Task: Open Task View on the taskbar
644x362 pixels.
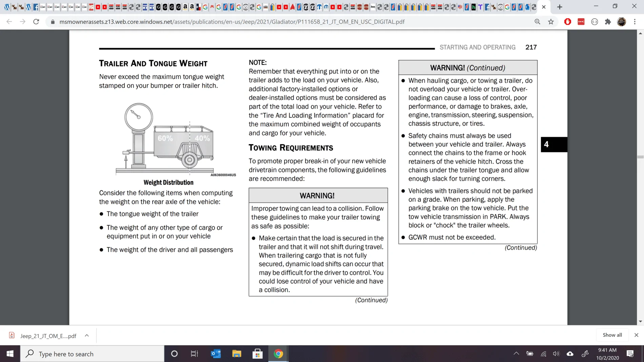Action: tap(195, 354)
